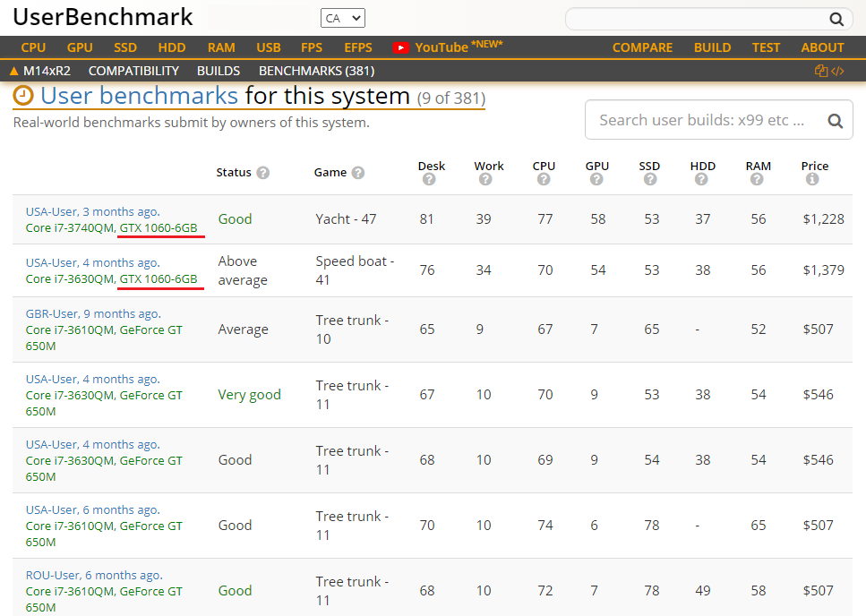This screenshot has height=616, width=866.
Task: Open the GPU menu
Action: point(80,48)
